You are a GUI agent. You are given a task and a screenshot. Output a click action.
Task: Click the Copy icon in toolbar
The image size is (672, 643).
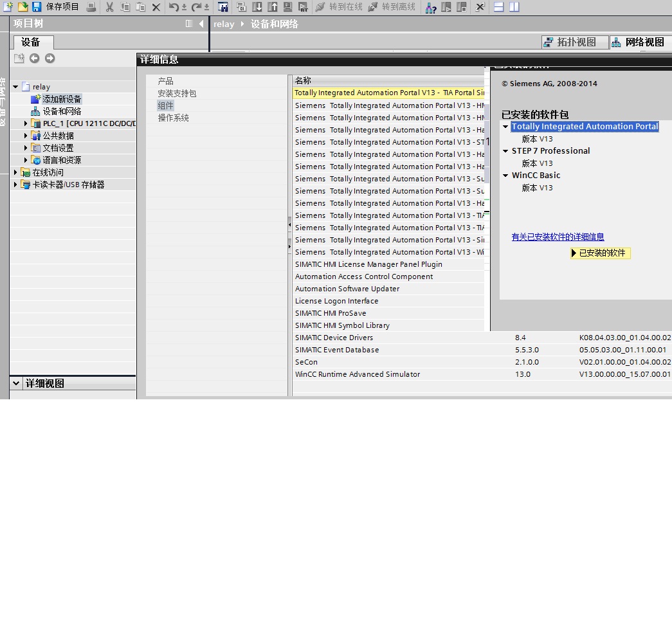125,7
